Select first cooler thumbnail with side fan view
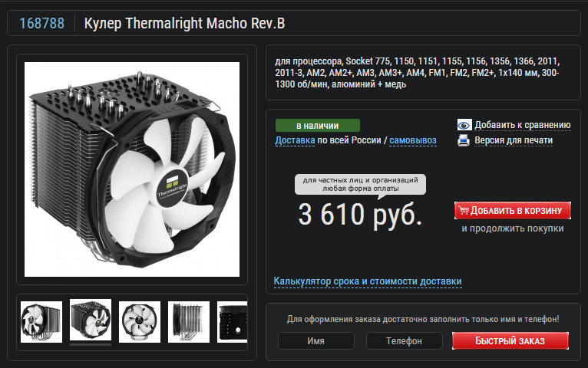 [x=41, y=321]
